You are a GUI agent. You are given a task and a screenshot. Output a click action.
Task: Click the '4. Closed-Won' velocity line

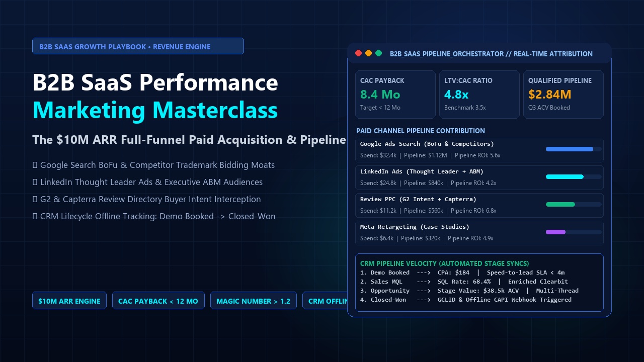click(x=466, y=300)
